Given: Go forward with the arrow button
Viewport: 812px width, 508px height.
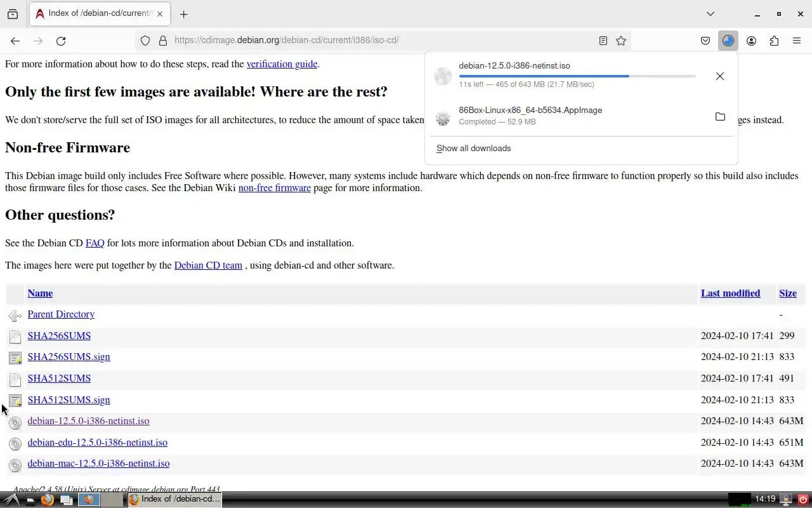Looking at the screenshot, I should pos(38,41).
